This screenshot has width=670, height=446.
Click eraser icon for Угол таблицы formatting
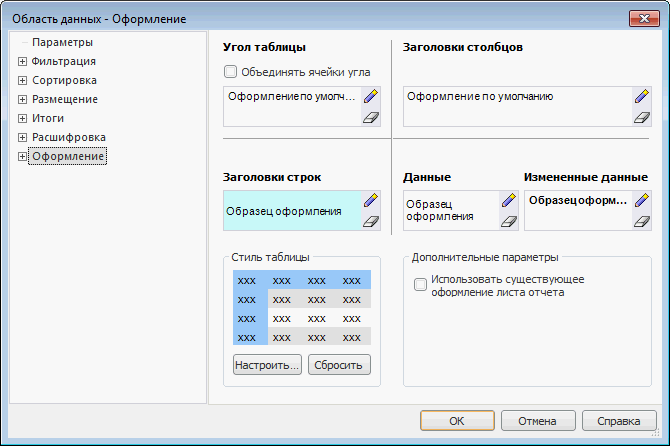click(x=372, y=117)
